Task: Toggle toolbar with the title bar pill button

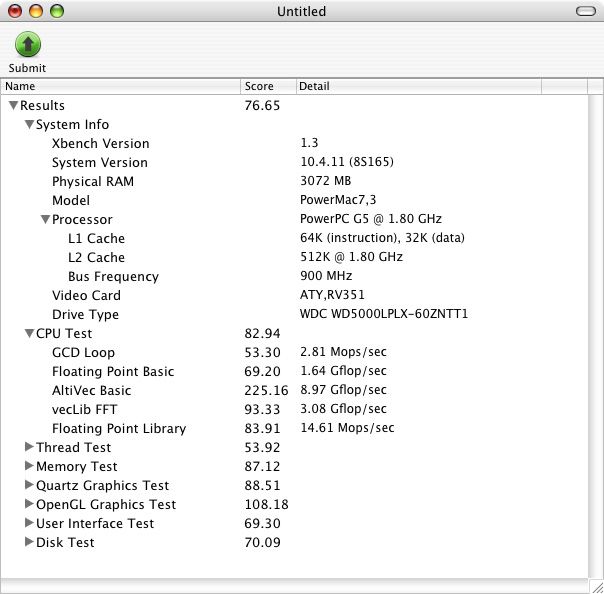Action: pyautogui.click(x=586, y=11)
